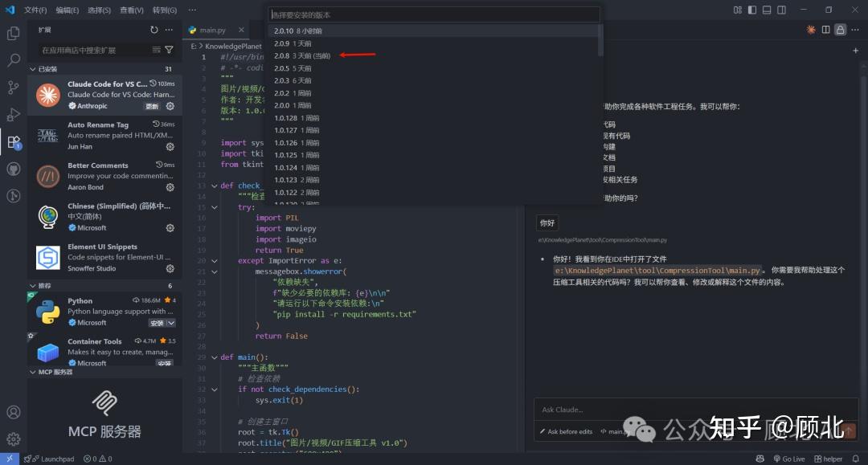Install the Python extension
The image size is (868, 465).
pos(158,323)
